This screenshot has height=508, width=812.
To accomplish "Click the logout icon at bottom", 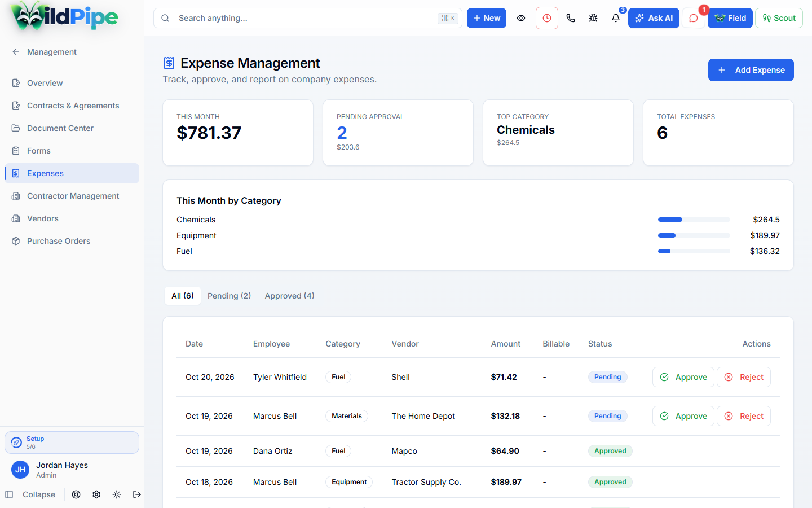I will pos(137,494).
